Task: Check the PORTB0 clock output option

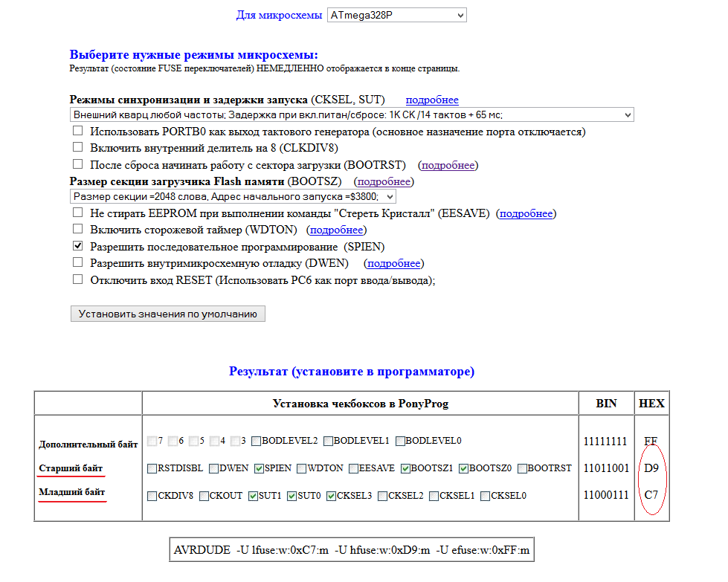Action: tap(78, 131)
